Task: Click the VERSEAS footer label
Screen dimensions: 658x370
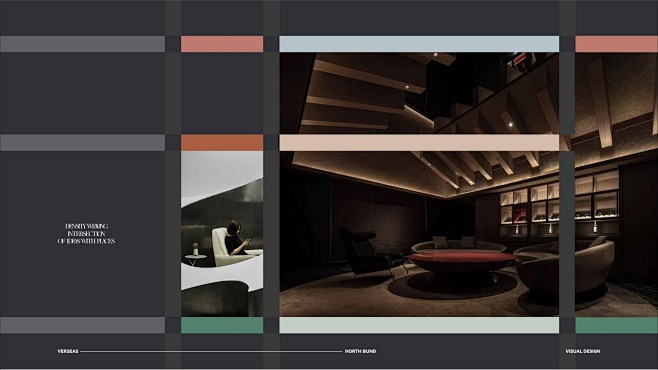Action: click(x=68, y=351)
